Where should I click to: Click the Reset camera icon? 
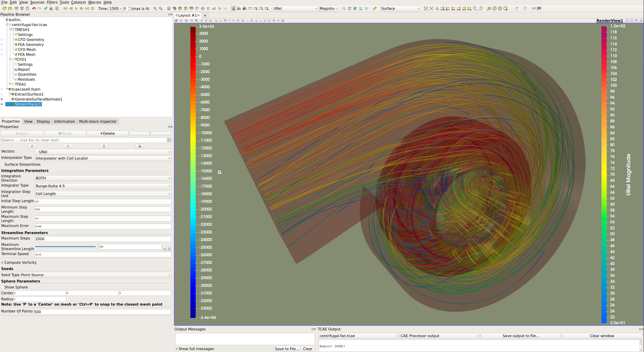coord(426,9)
